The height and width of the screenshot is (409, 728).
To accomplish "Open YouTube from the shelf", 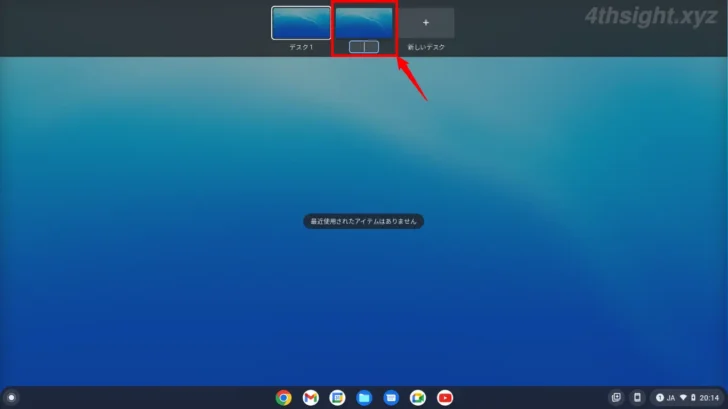I will tap(445, 398).
